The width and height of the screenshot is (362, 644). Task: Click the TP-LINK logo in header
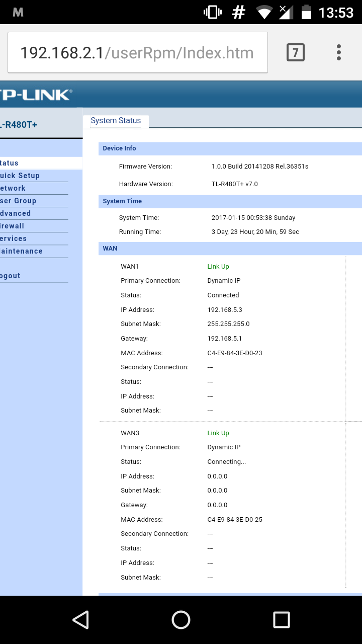pos(36,94)
